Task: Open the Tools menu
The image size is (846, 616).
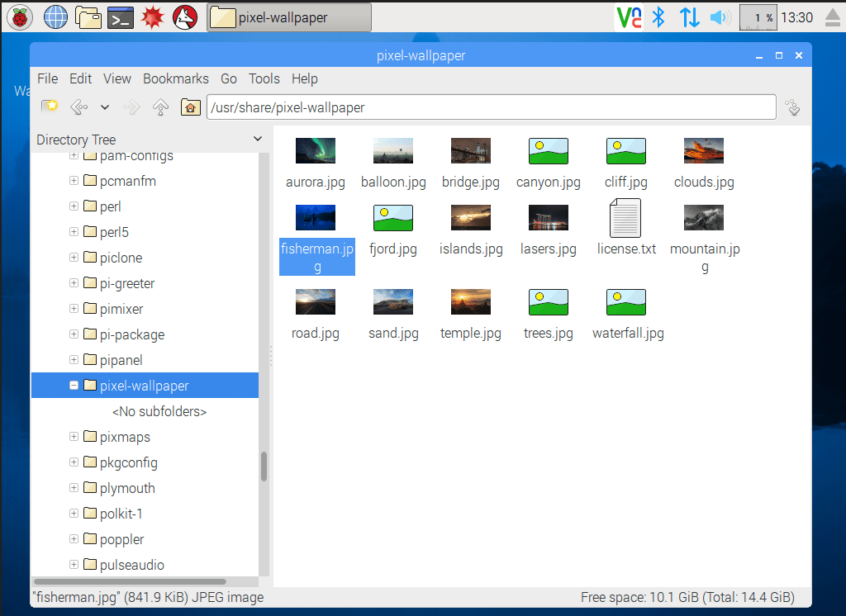Action: [264, 78]
